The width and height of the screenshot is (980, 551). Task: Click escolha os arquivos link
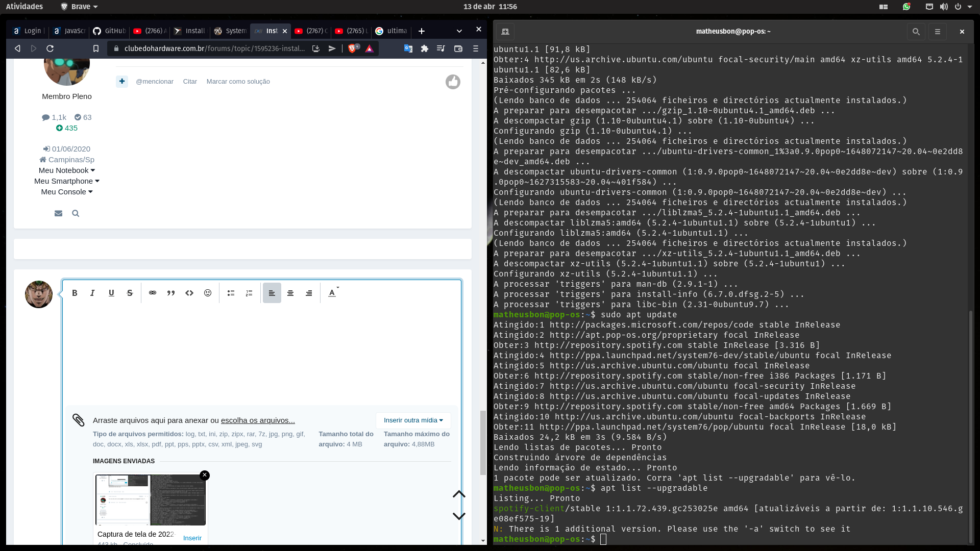pyautogui.click(x=258, y=420)
